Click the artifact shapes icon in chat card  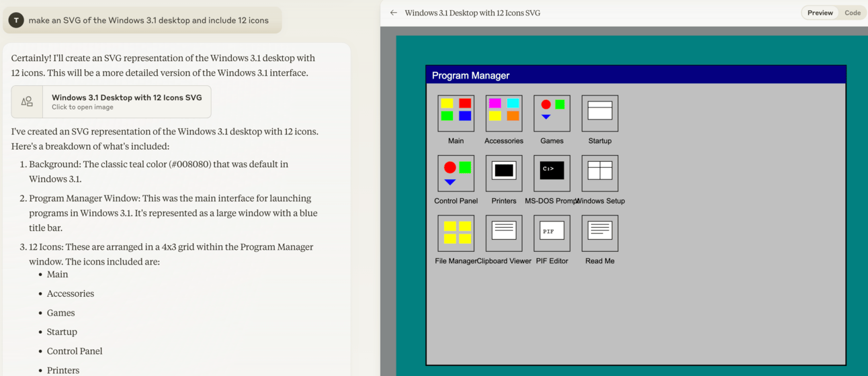[27, 101]
